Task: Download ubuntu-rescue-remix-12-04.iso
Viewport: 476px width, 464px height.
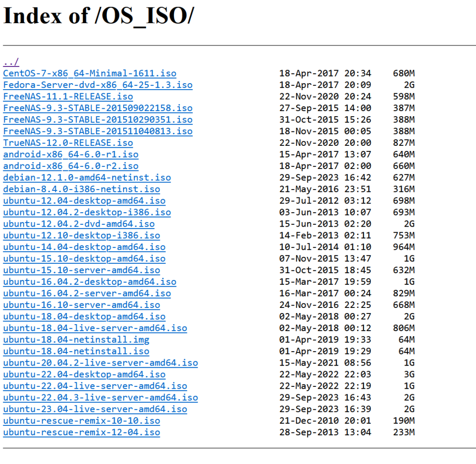Action: [x=81, y=432]
